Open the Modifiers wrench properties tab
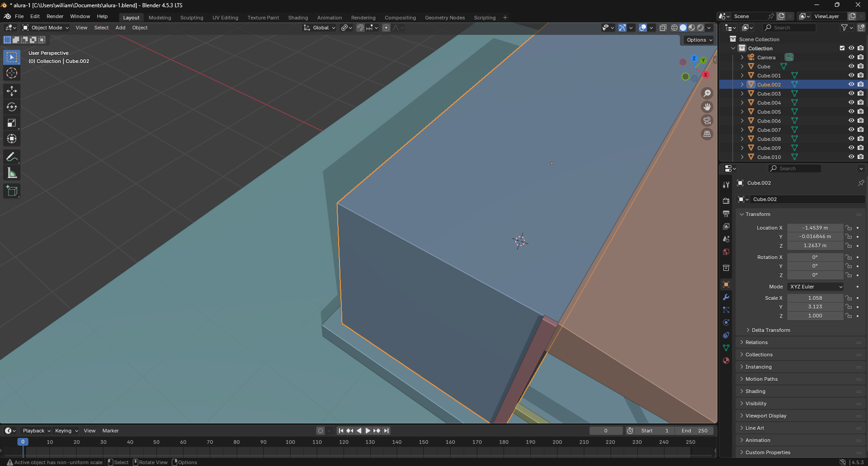 coord(726,297)
